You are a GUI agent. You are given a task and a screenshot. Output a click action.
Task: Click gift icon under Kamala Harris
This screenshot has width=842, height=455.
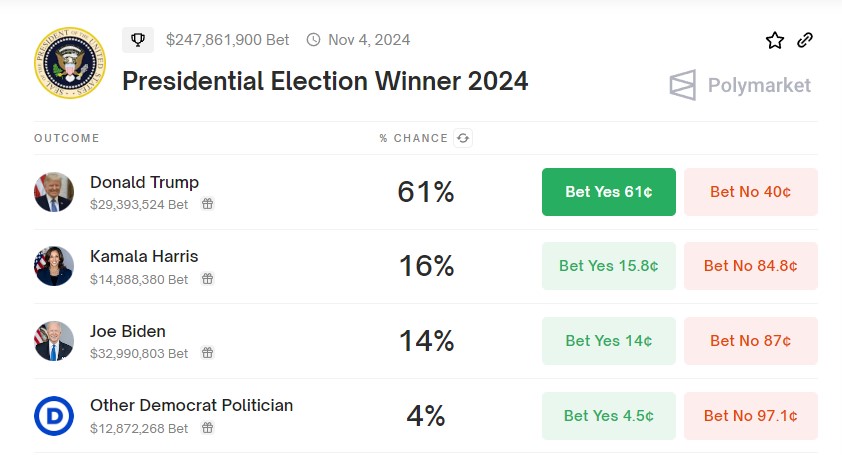click(208, 279)
